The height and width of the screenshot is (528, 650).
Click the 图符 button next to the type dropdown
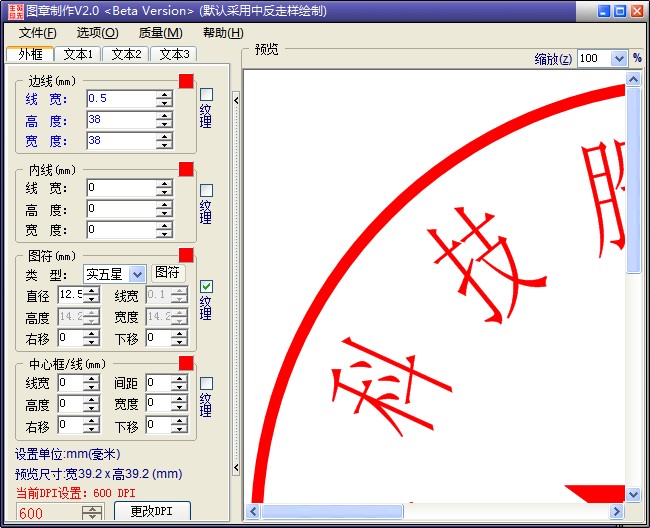point(168,273)
